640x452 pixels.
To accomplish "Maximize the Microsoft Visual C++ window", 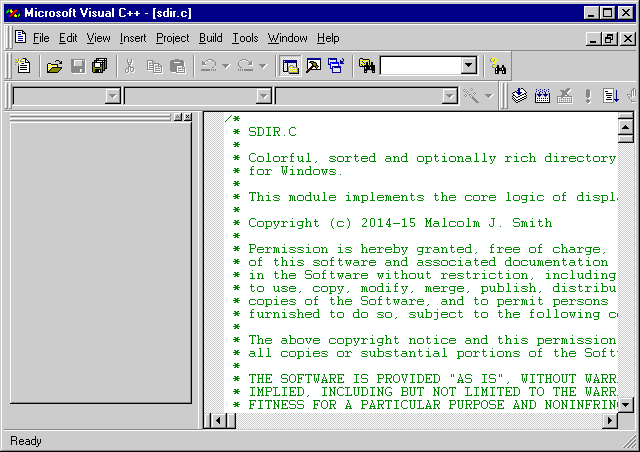I will tap(607, 13).
